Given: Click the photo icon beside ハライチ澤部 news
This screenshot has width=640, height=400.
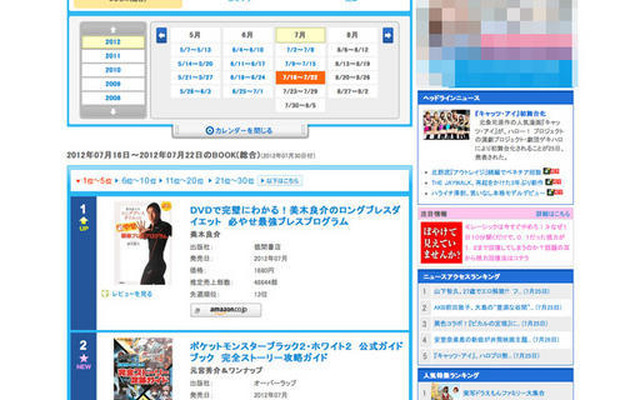Looking at the screenshot, I should coord(556,192).
